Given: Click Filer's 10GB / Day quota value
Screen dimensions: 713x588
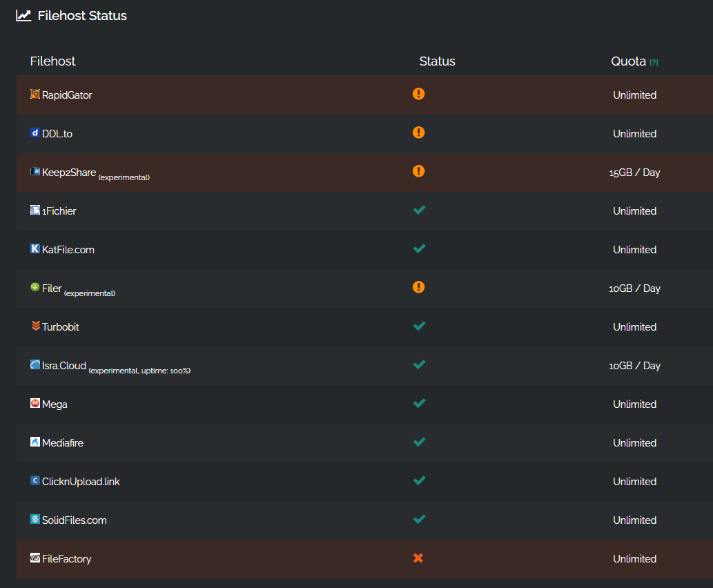Looking at the screenshot, I should pos(635,288).
